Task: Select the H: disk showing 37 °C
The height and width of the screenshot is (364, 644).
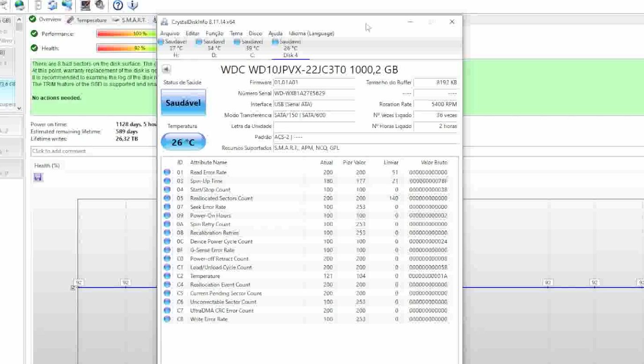Action: (x=175, y=48)
